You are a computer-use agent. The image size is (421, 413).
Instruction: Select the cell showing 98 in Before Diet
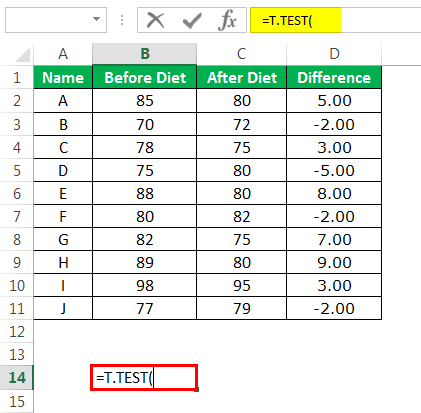point(145,286)
